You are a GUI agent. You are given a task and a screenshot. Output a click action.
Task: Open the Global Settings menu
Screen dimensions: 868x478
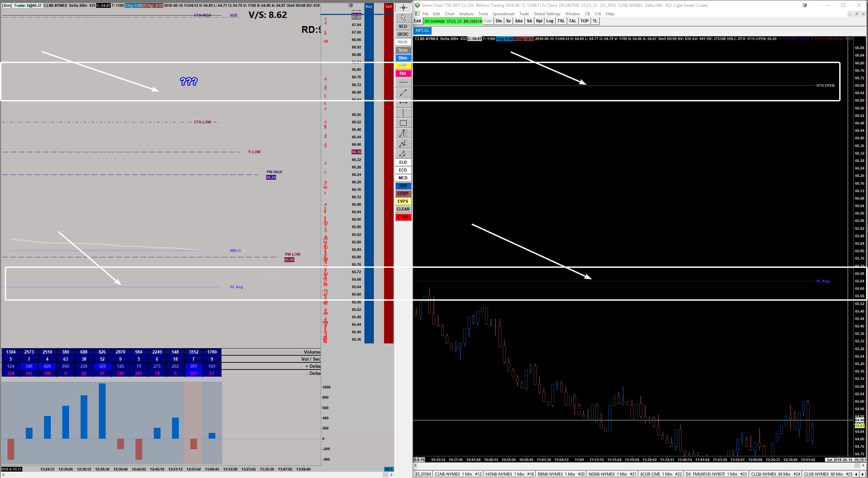[547, 14]
